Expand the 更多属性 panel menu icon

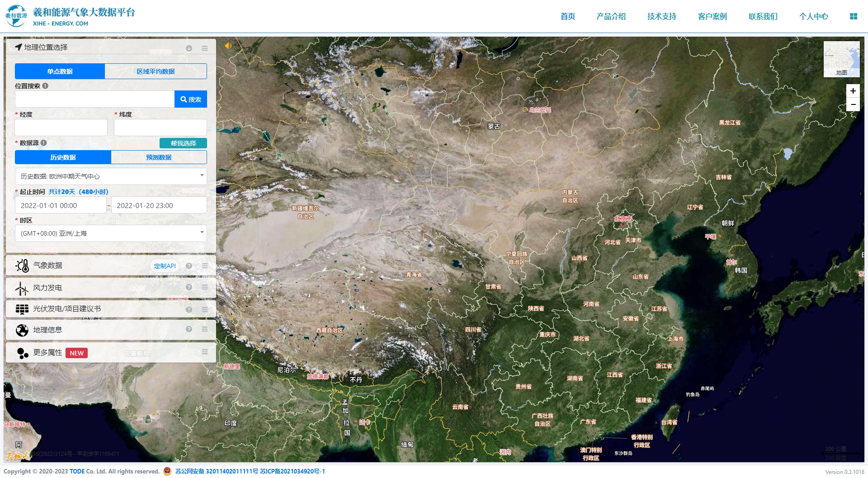click(205, 352)
